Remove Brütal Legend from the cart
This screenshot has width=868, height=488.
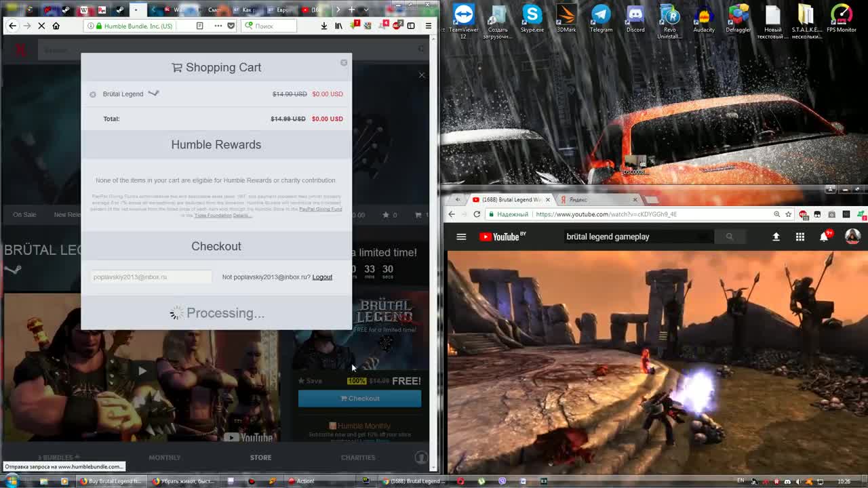point(93,94)
